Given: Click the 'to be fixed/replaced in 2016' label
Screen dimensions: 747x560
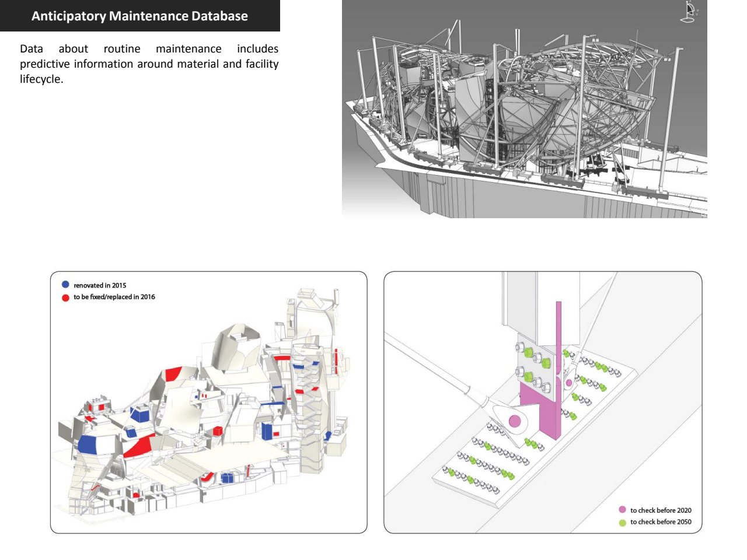Looking at the screenshot, I should [114, 297].
